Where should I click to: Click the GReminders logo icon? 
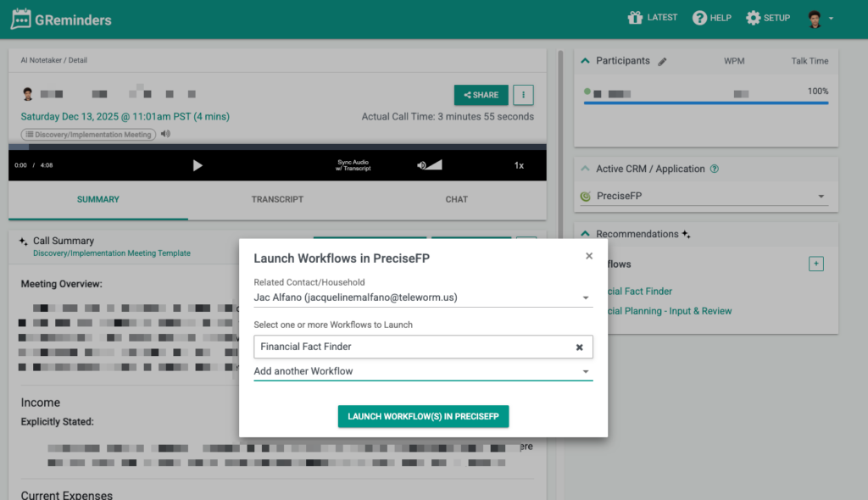[x=21, y=19]
